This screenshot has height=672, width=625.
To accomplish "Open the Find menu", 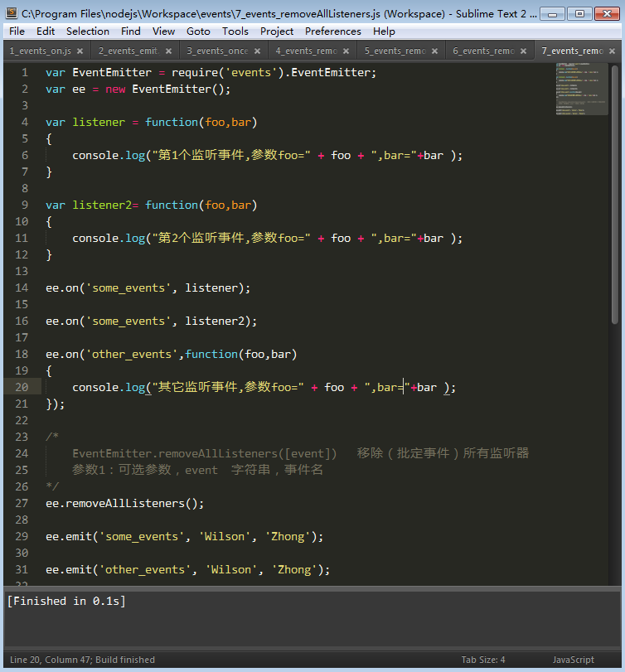I will 131,31.
